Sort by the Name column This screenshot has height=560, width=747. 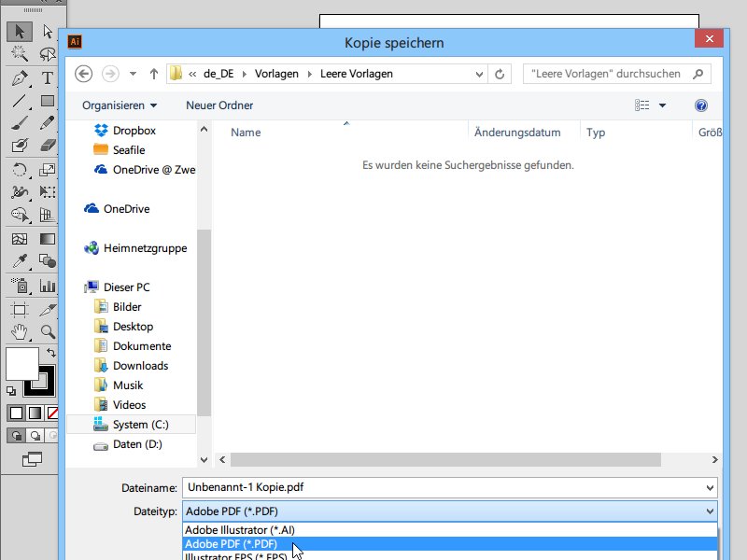click(x=246, y=133)
